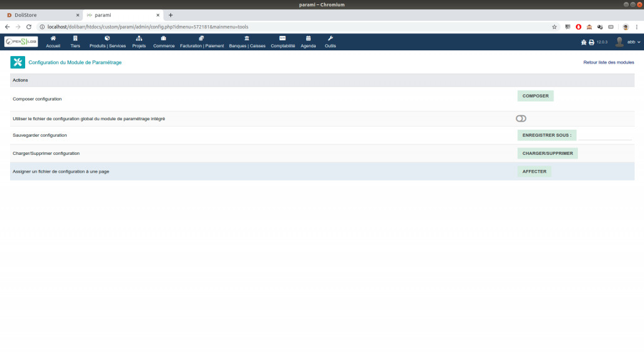Image resolution: width=644 pixels, height=352 pixels.
Task: Toggle global configuration file switch
Action: click(x=521, y=118)
